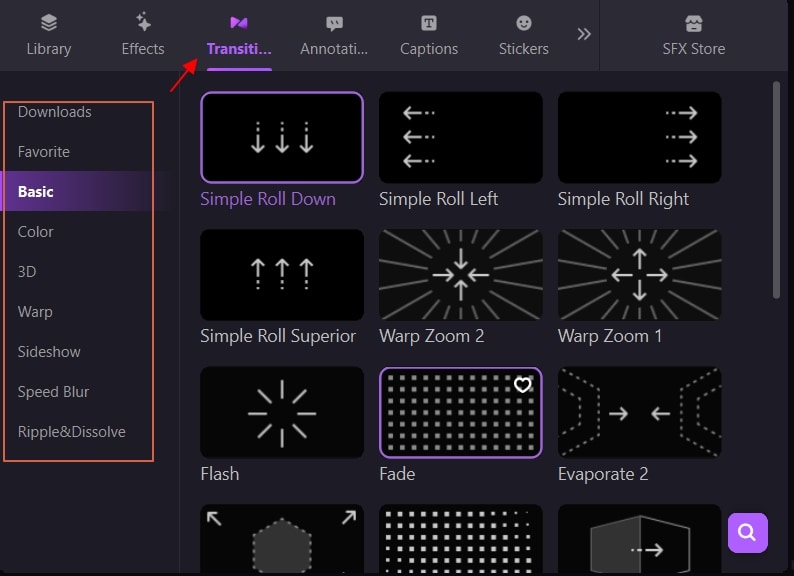Open the Library tab
Screen dimensions: 794x576
click(48, 35)
